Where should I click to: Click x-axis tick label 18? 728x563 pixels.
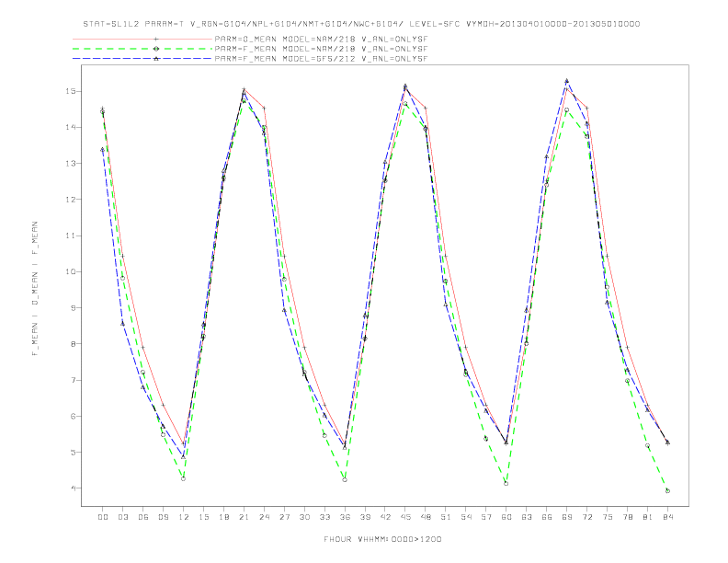pos(223,517)
